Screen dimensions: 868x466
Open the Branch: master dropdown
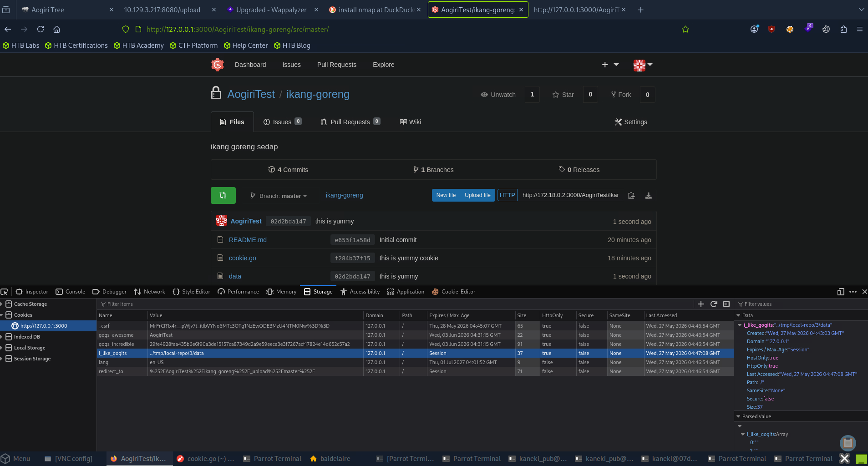279,196
